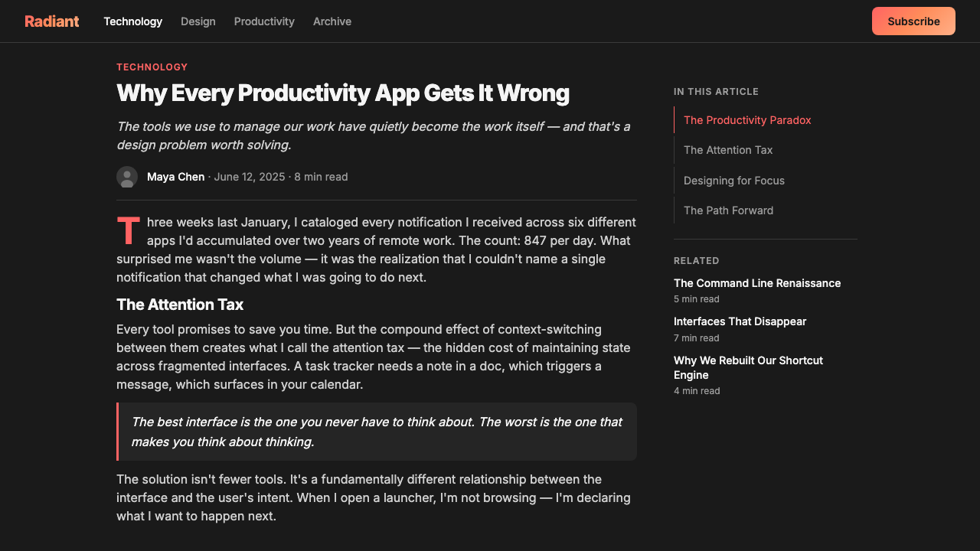Open the Productivity nav link
This screenshot has width=980, height=551.
pyautogui.click(x=264, y=21)
